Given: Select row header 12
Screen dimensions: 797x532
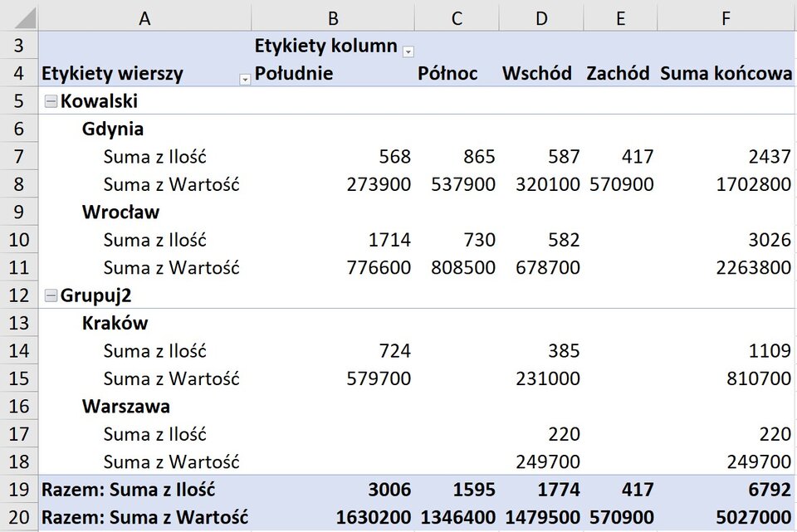Looking at the screenshot, I should tap(18, 295).
